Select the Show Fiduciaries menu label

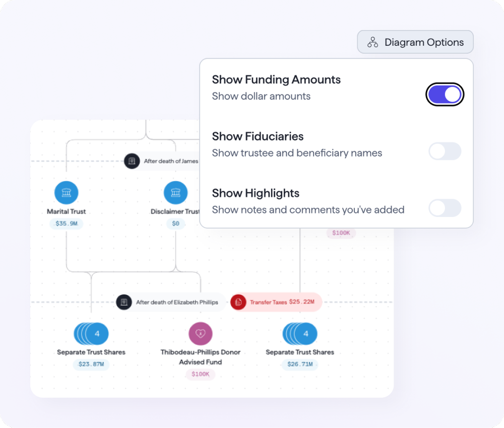(258, 136)
